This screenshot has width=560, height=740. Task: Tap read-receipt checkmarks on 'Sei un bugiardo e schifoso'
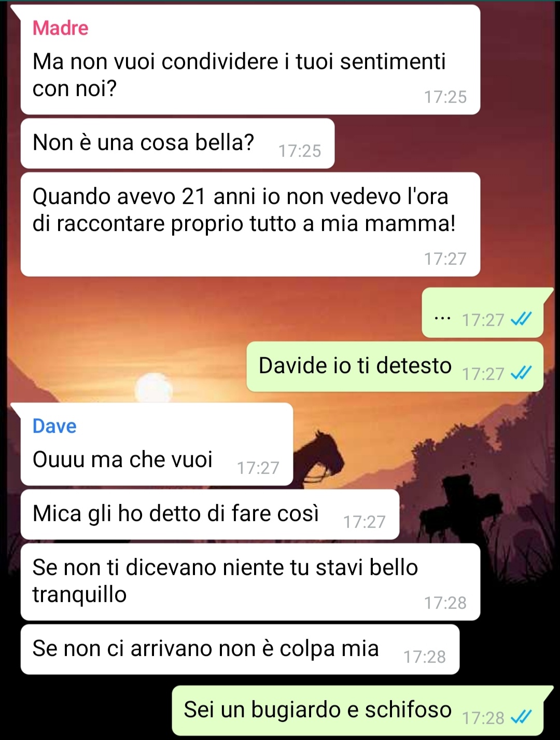521,717
